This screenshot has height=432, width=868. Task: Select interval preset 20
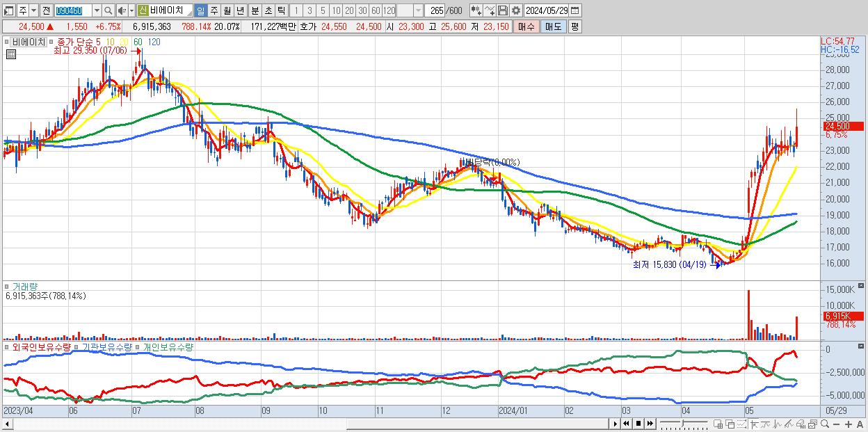pyautogui.click(x=349, y=10)
